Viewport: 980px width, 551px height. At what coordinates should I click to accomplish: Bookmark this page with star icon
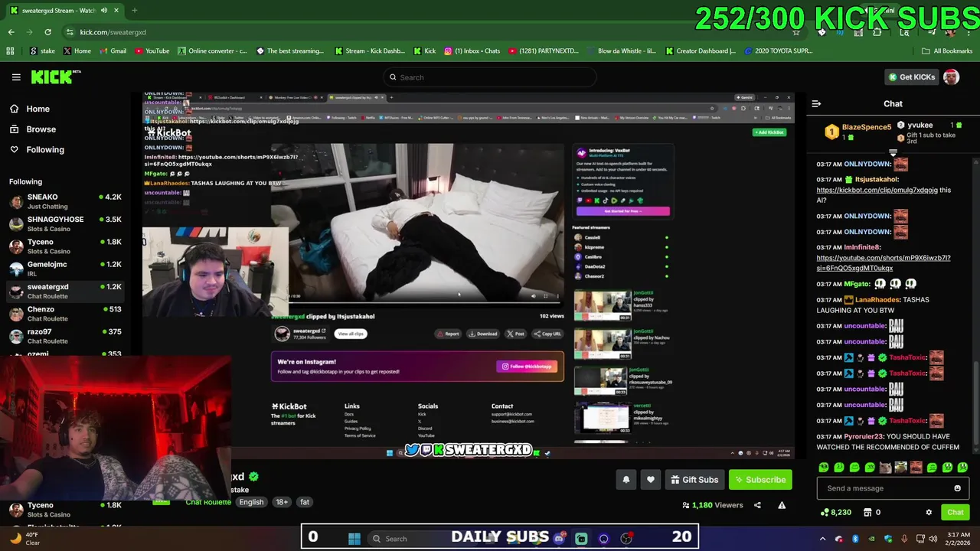click(x=796, y=32)
